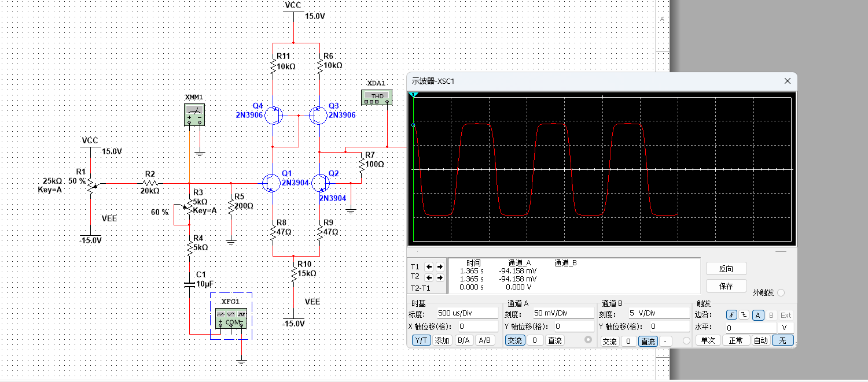Set trigger mode to Normal (正常)
Viewport: 868px width, 382px height.
coord(735,340)
